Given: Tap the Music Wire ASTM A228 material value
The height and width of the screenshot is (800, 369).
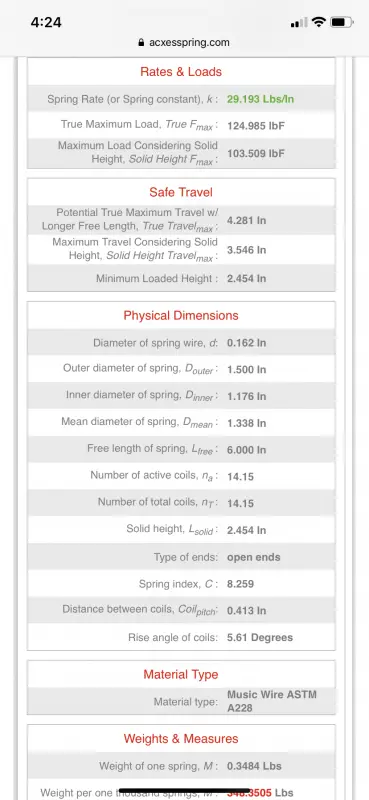Looking at the screenshot, I should pos(272,702).
